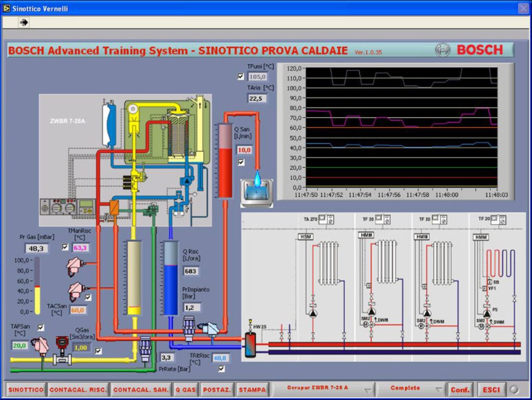Click the orange plate heat exchanger
Viewport: 532px width, 400px height.
pos(114,208)
